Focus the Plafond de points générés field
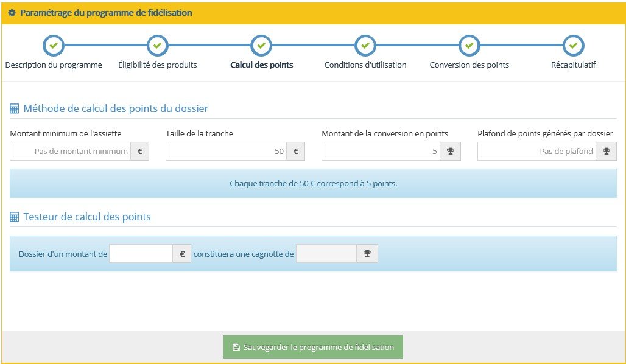This screenshot has height=364, width=626. click(x=536, y=152)
